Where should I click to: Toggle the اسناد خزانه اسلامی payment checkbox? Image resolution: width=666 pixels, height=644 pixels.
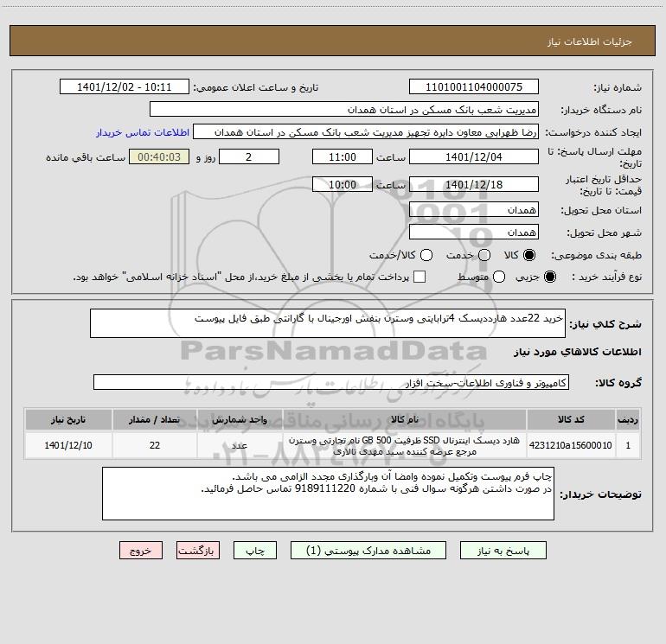tap(419, 277)
